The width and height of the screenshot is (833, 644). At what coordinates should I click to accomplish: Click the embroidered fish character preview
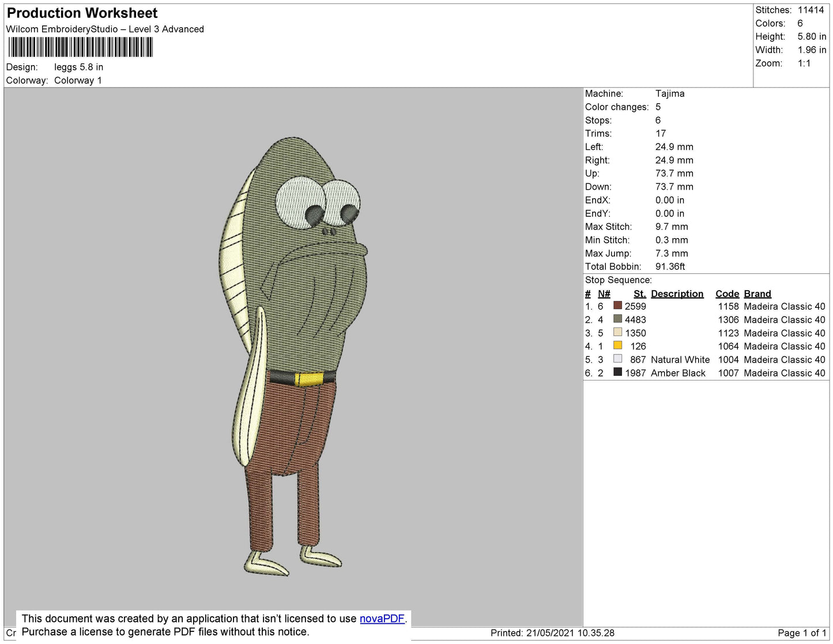coord(293,356)
